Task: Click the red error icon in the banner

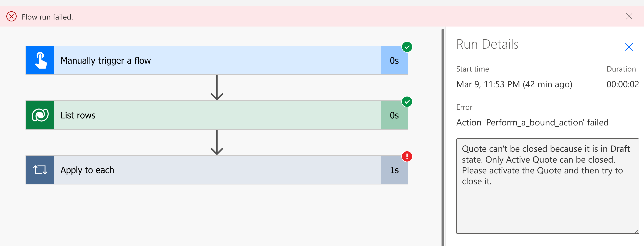Action: click(x=11, y=17)
